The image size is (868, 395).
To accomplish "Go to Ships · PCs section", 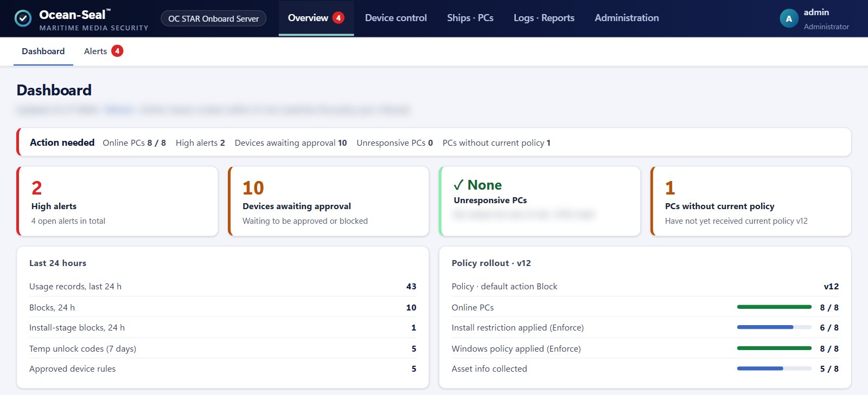I will [470, 18].
